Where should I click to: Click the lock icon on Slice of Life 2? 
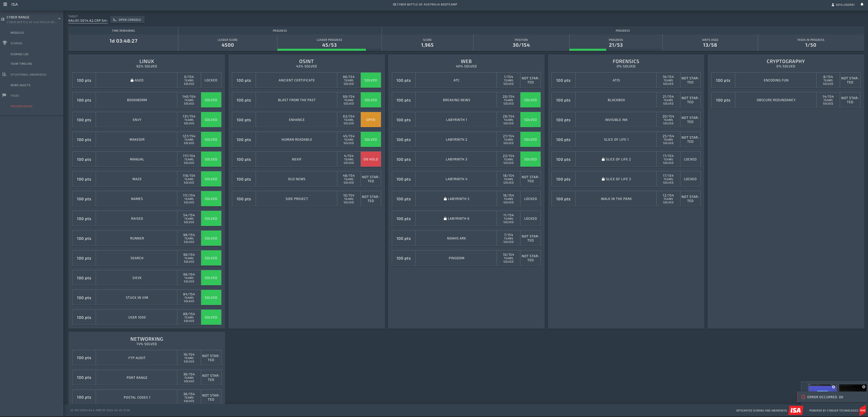(603, 159)
